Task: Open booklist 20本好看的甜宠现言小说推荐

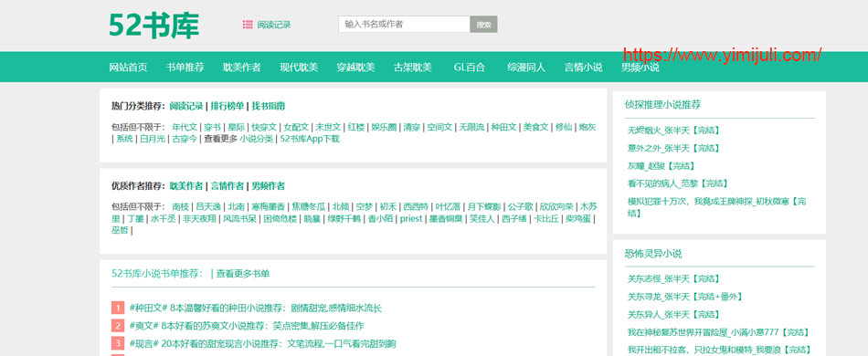Action: coord(262,343)
